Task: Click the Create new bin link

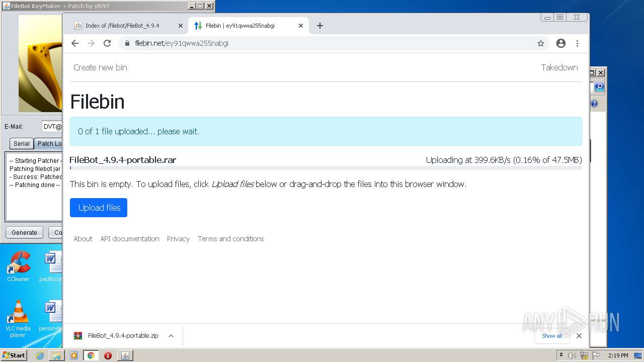Action: (100, 67)
